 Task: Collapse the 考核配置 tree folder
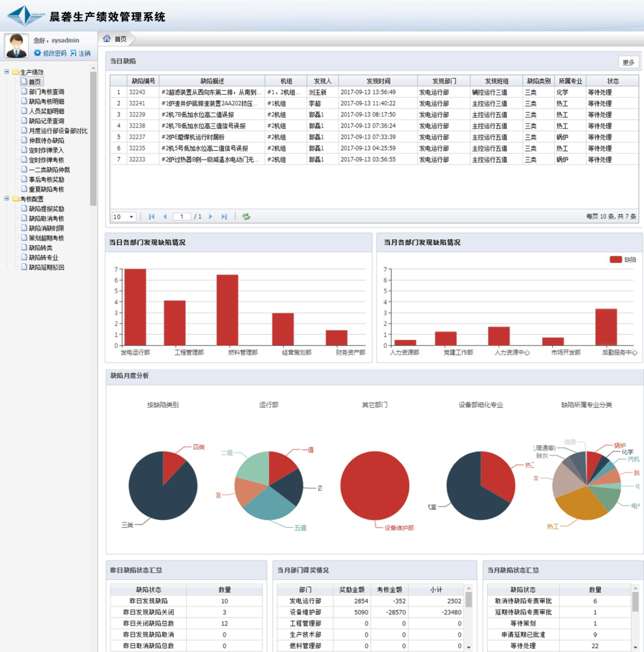click(7, 199)
